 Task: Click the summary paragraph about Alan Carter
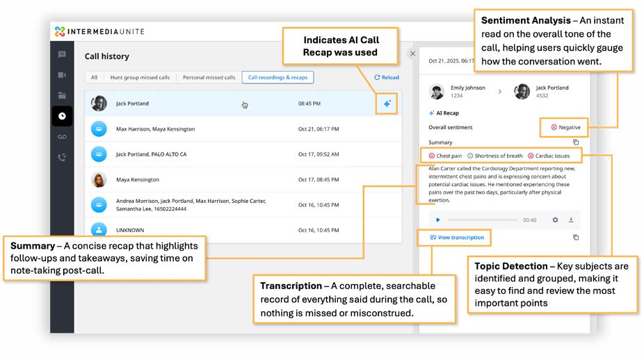[x=501, y=184]
